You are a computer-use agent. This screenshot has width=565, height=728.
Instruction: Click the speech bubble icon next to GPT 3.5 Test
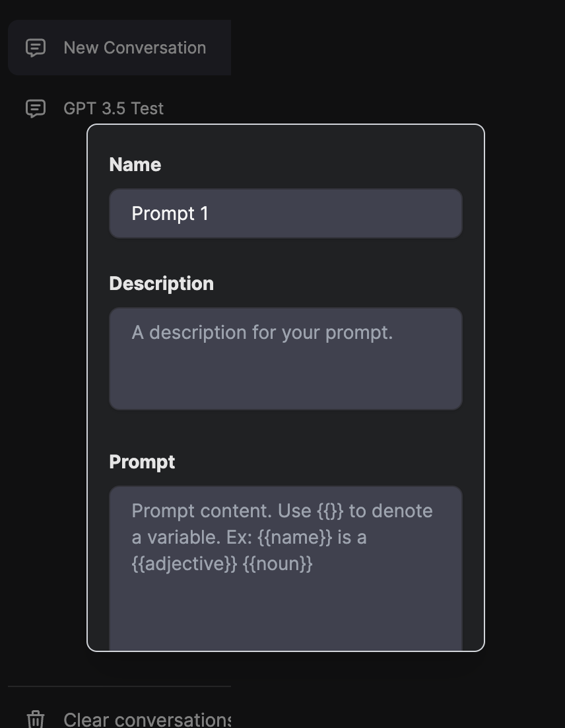pyautogui.click(x=35, y=108)
